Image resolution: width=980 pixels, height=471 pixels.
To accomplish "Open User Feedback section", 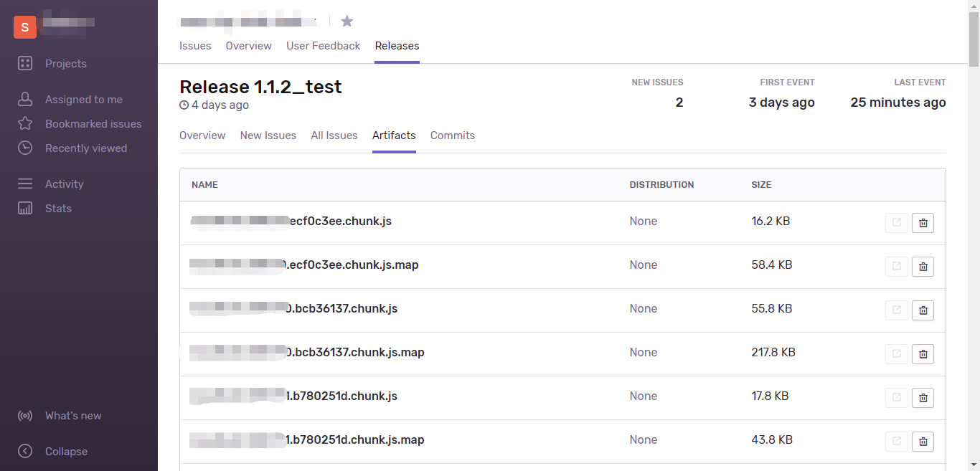I will coord(323,46).
